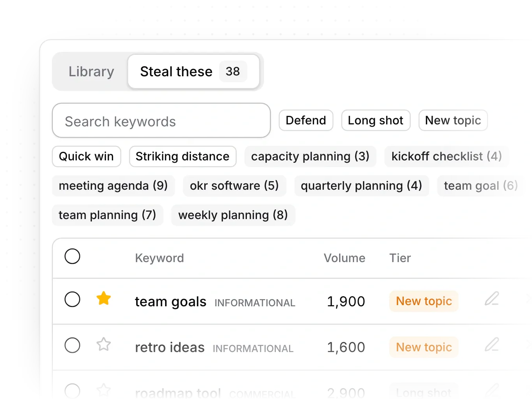This screenshot has width=532, height=399.
Task: Sort by the Volume column header
Action: tap(345, 258)
